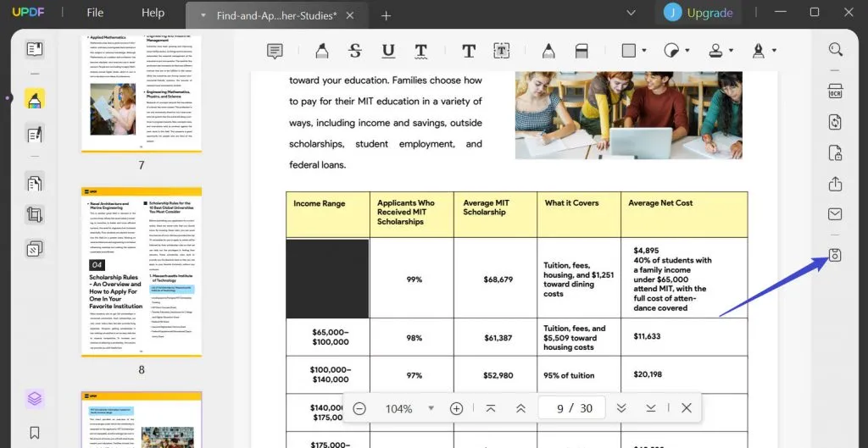Viewport: 868px width, 448px height.
Task: Expand the tab list chevron in title bar
Action: tap(631, 12)
